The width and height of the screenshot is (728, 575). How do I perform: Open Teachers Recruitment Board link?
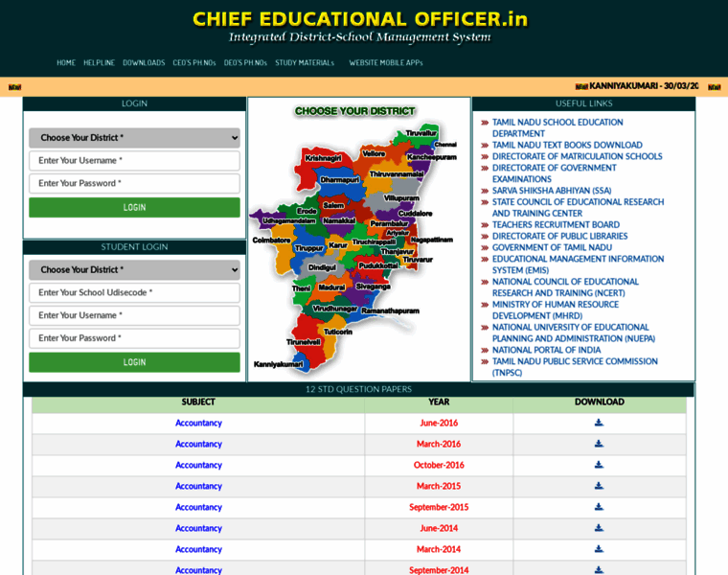tap(556, 225)
